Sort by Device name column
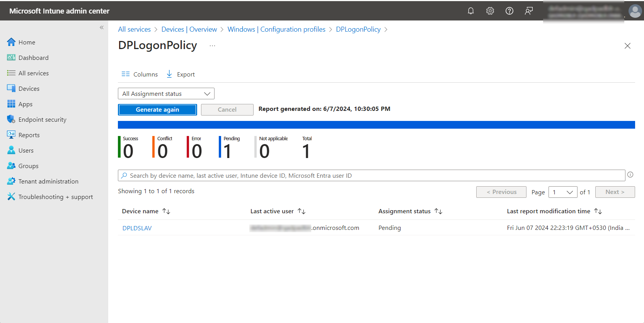The width and height of the screenshot is (644, 323). click(166, 211)
